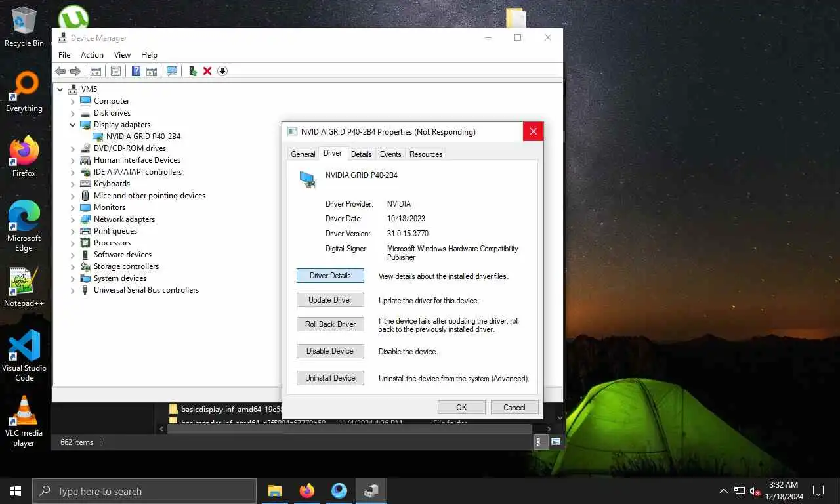
Task: Collapse the VM5 root node
Action: 60,89
